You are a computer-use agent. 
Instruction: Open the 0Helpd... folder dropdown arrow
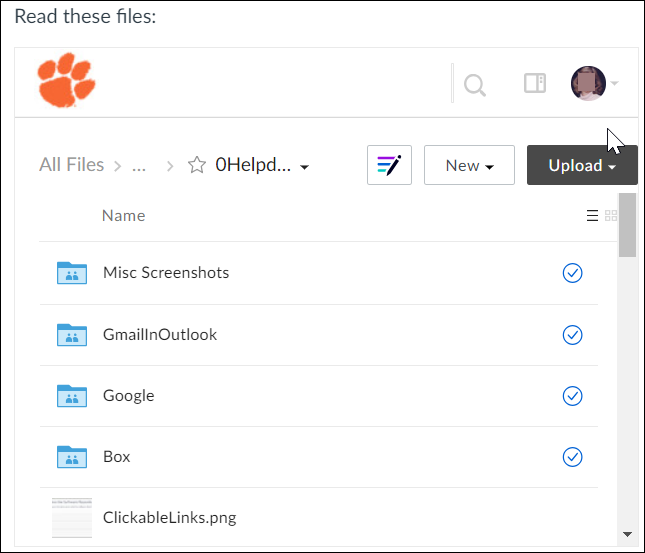point(304,167)
